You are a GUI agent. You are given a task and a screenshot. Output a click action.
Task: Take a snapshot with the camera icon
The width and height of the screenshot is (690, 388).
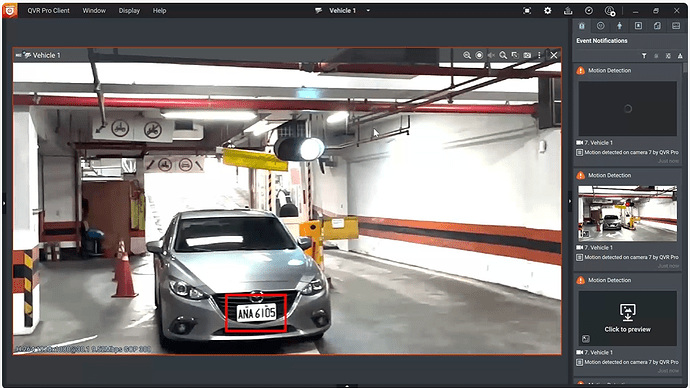pos(527,55)
